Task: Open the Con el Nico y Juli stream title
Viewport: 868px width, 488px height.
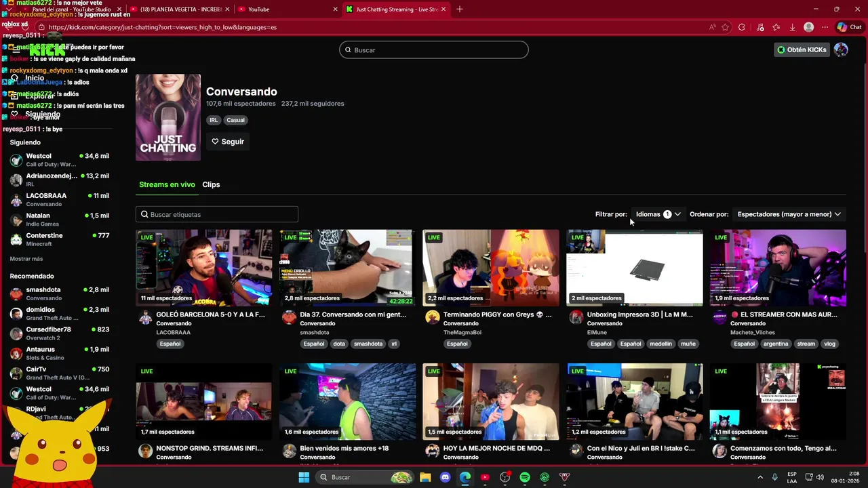Action: [x=641, y=448]
